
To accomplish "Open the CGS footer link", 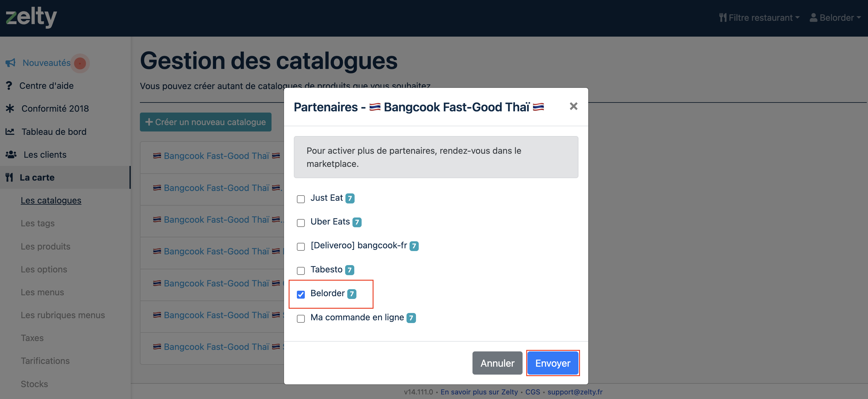I will point(533,392).
